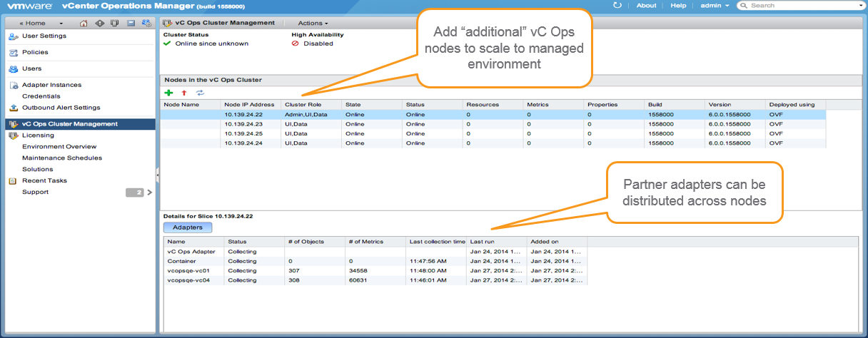Screen dimensions: 868x338
Task: Go to the Home icon in navigation toolbar
Action: coord(84,23)
